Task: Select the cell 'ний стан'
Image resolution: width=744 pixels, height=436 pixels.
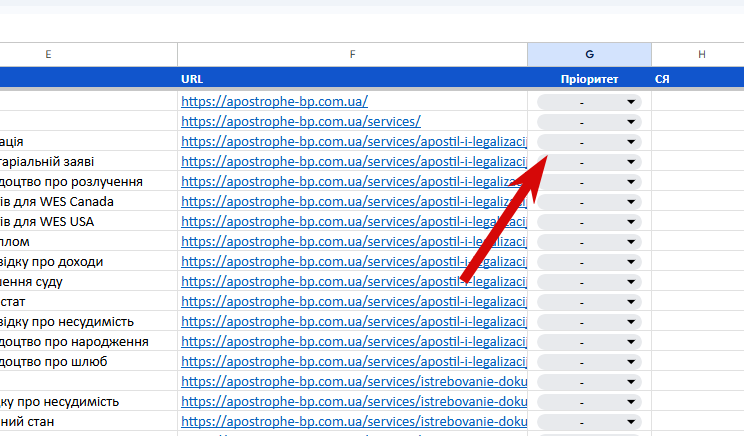Action: click(x=89, y=422)
